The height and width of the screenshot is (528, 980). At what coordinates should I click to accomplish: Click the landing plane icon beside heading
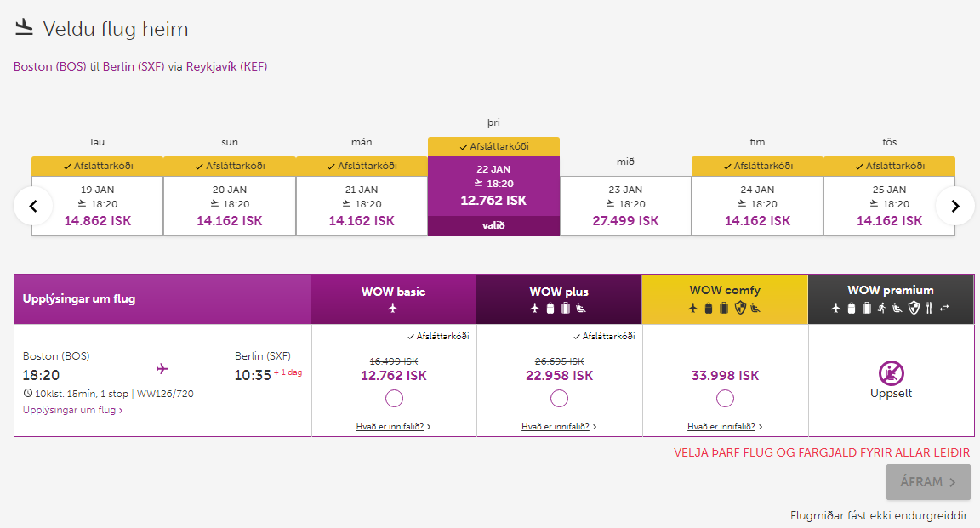24,28
